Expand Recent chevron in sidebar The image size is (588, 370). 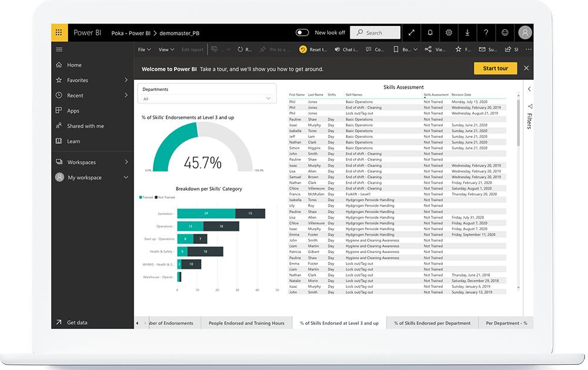(126, 95)
